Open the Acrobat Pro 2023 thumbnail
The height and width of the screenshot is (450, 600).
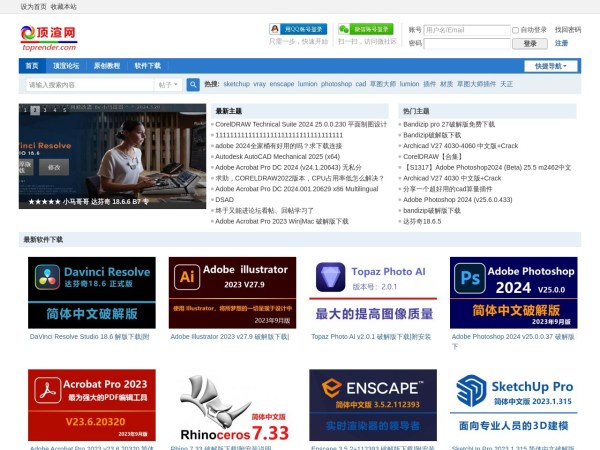coord(92,405)
